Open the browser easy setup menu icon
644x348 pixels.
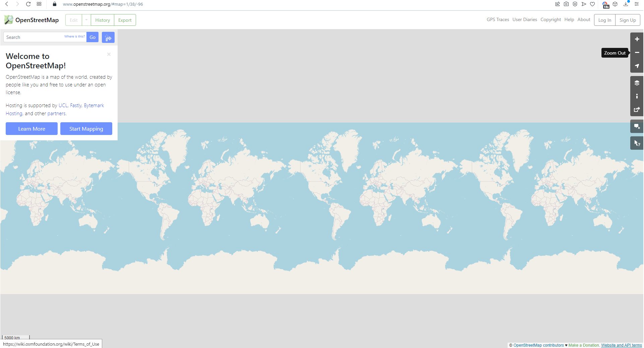coord(637,4)
